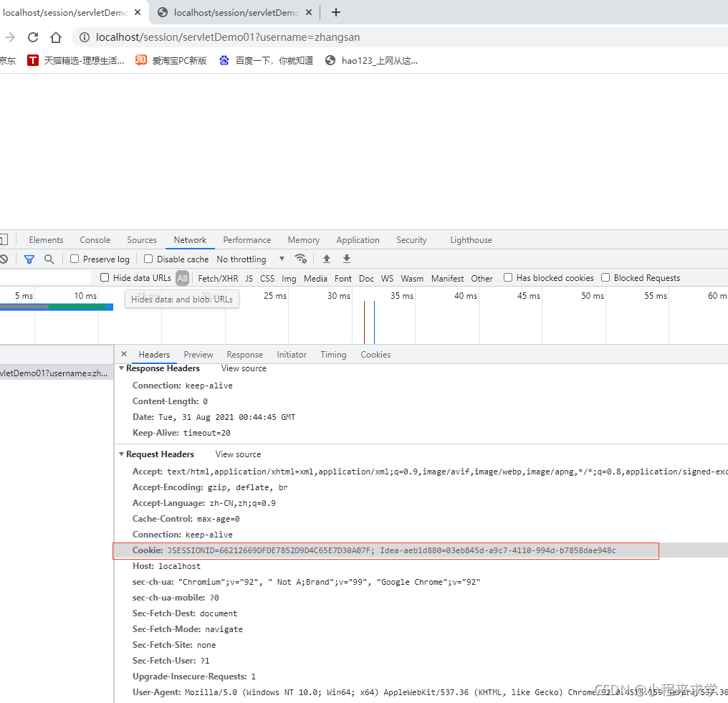Click View source next to Request Headers
This screenshot has width=728, height=703.
click(237, 454)
